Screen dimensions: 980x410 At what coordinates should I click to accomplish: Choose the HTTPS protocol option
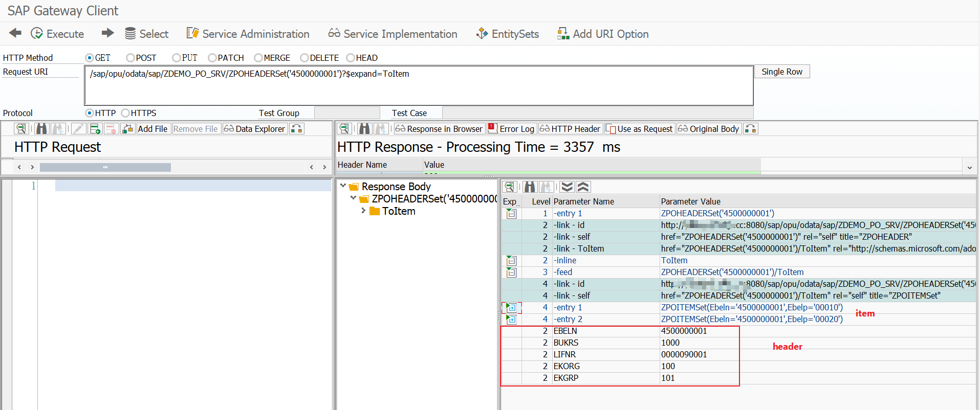(x=125, y=113)
